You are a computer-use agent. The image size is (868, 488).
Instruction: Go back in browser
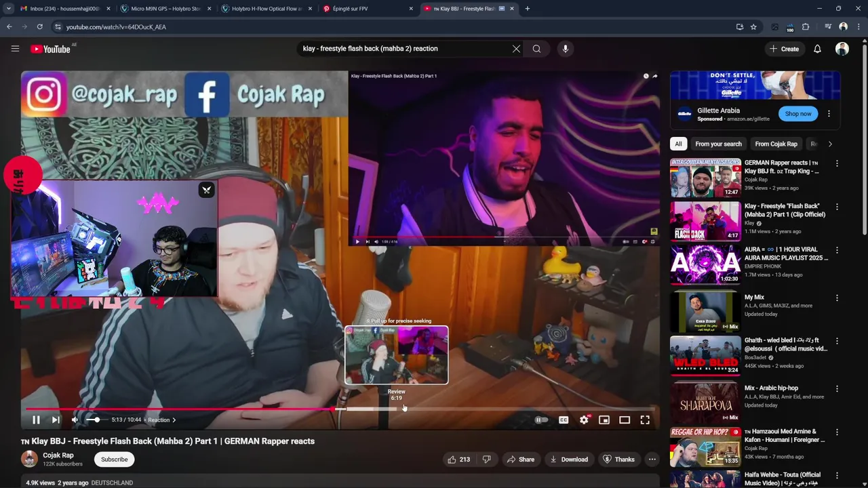[9, 27]
